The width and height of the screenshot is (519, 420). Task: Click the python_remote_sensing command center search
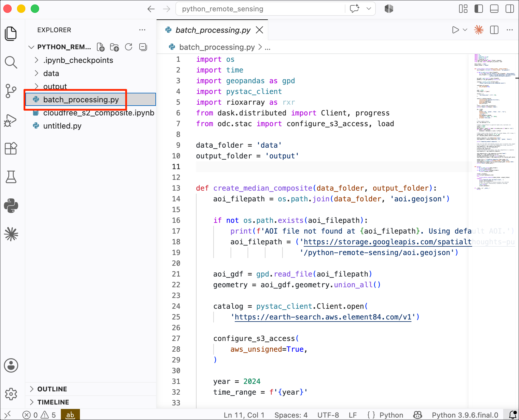260,9
